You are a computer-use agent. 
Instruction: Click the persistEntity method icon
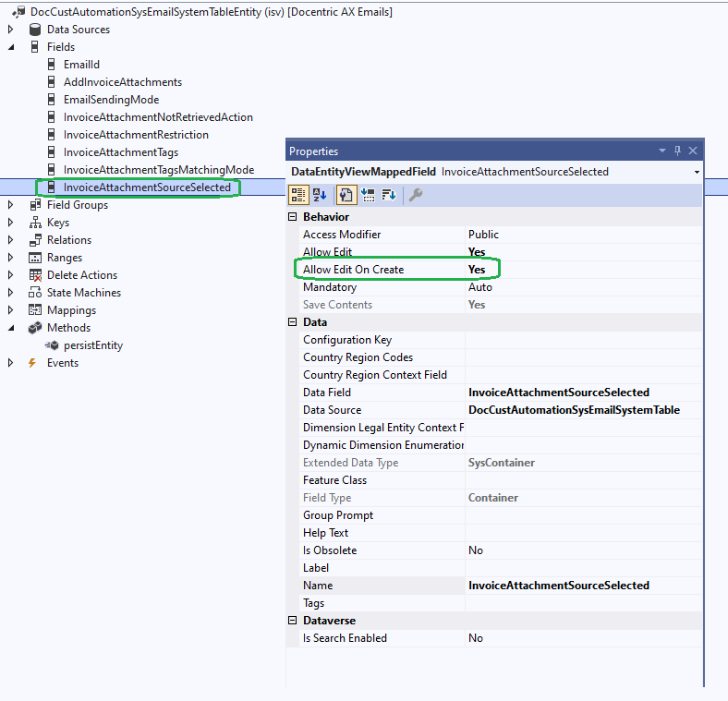(52, 345)
